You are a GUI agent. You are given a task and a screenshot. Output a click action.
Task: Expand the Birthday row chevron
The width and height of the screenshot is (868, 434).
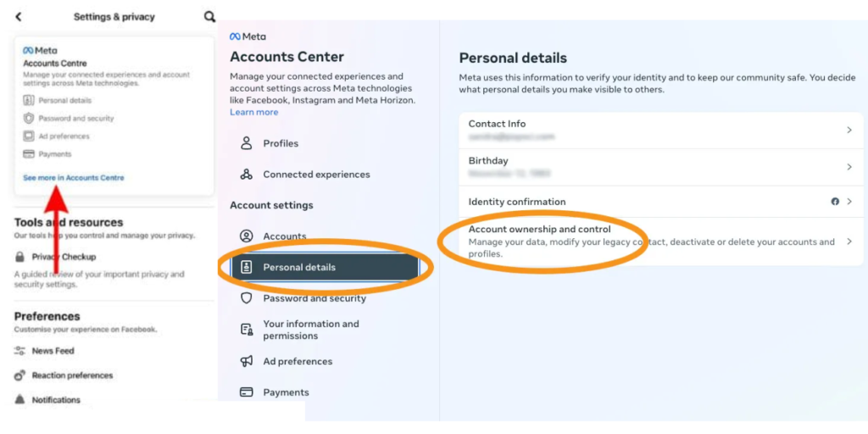[x=849, y=167]
